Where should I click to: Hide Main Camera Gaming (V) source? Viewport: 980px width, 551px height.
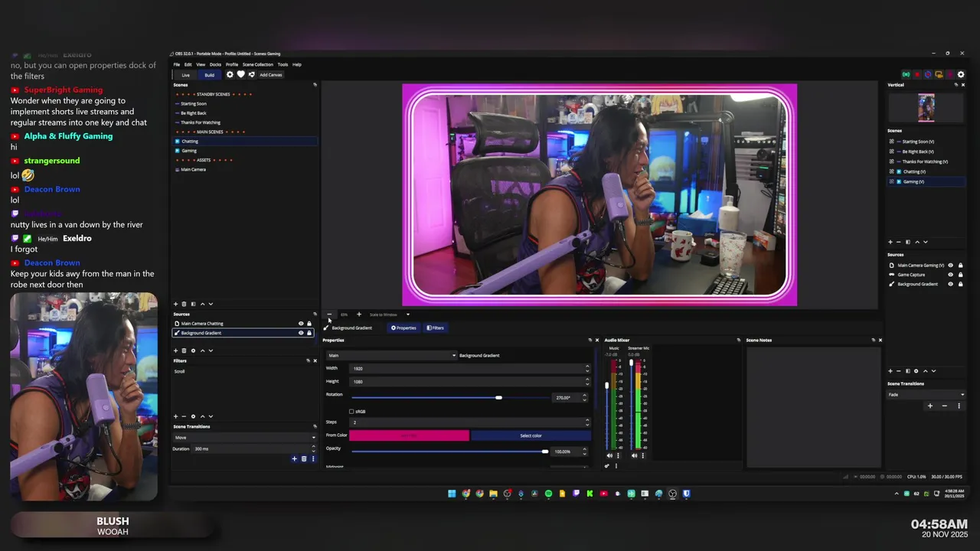point(951,266)
